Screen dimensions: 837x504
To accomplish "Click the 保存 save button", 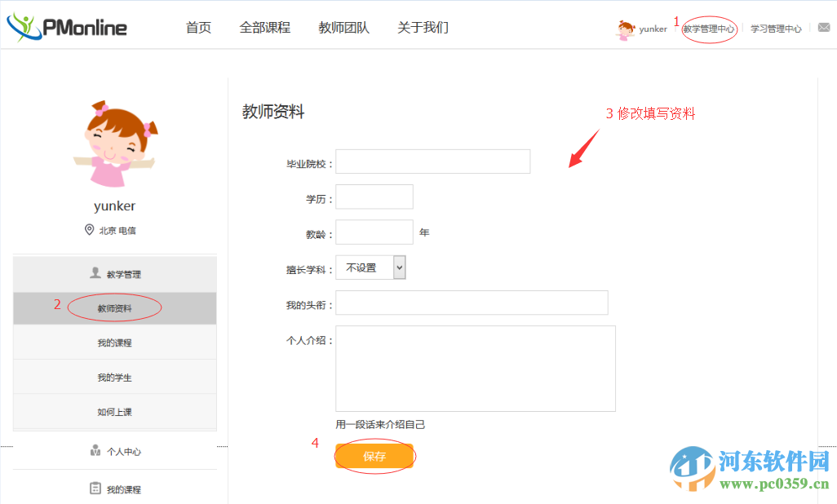I will [374, 457].
